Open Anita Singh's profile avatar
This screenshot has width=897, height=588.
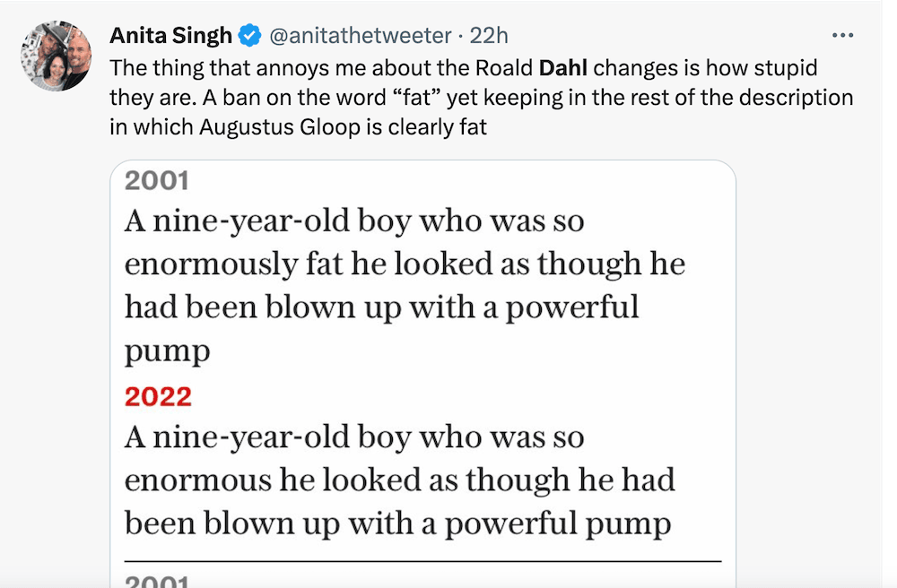tap(56, 56)
